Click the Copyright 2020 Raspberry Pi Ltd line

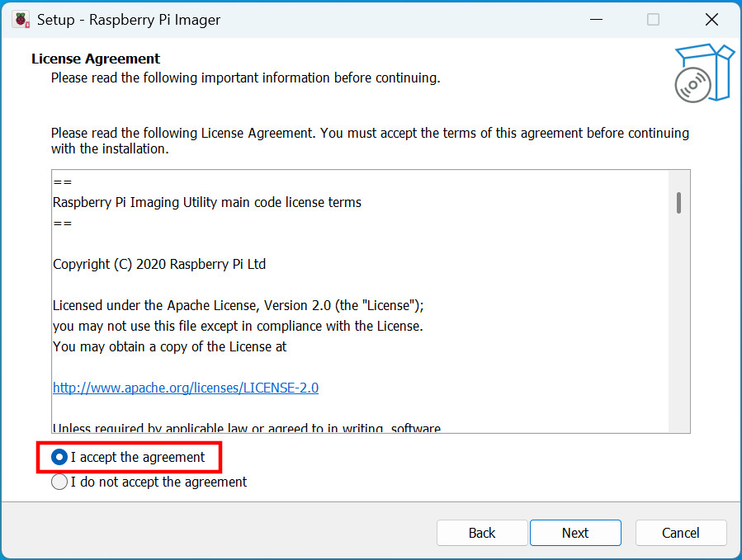click(x=159, y=264)
